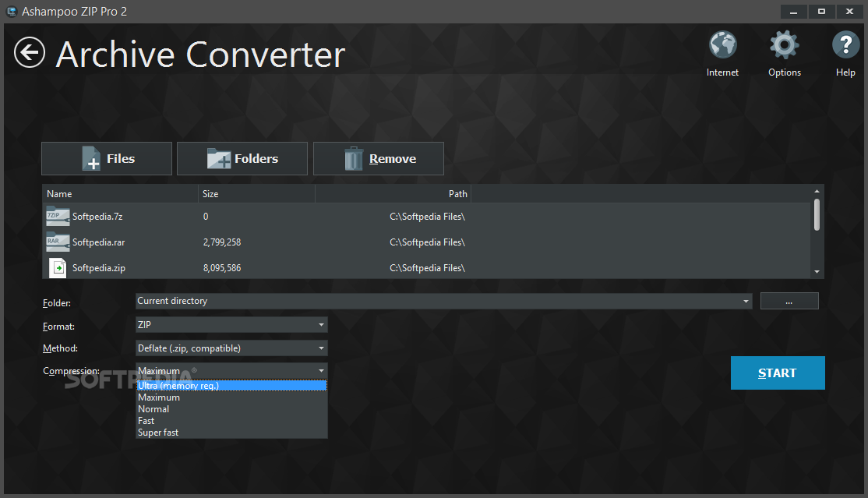Choose Super fast compression option
The image size is (868, 498).
tap(231, 432)
